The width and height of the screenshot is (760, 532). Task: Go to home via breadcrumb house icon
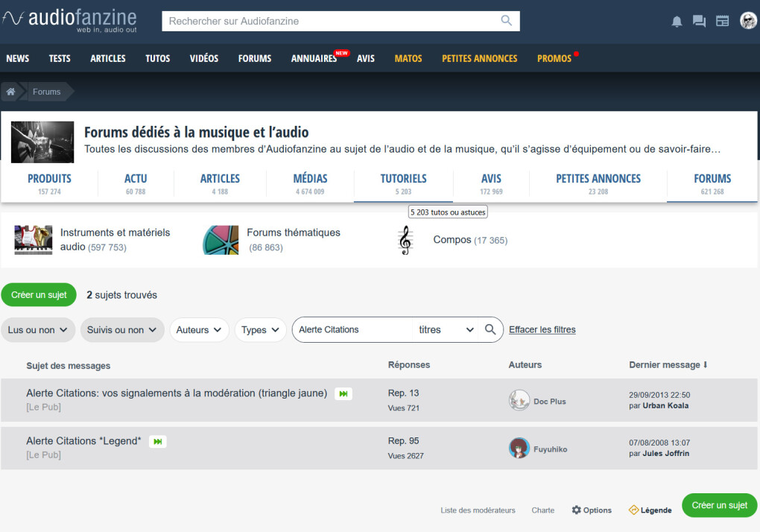point(10,92)
